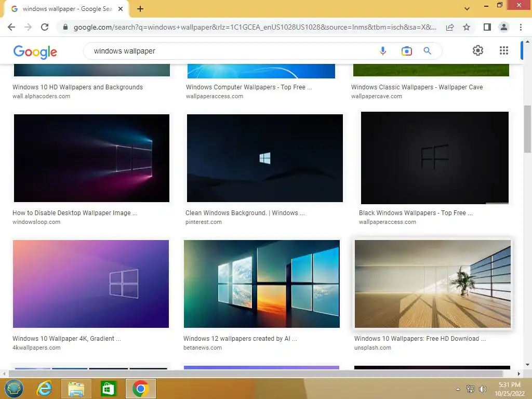532x399 pixels.
Task: Bookmark this tab with star icon
Action: pyautogui.click(x=467, y=27)
